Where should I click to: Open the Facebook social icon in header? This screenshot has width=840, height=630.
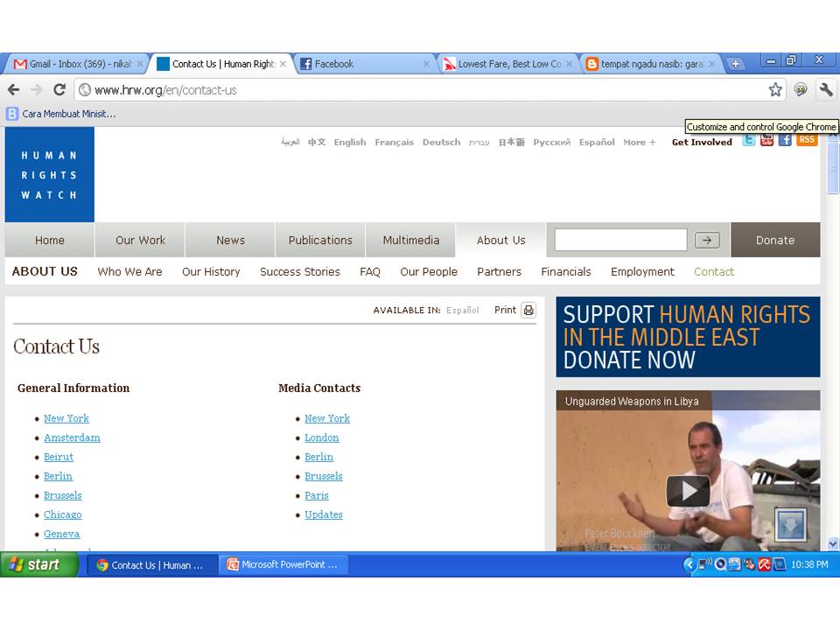coord(785,140)
